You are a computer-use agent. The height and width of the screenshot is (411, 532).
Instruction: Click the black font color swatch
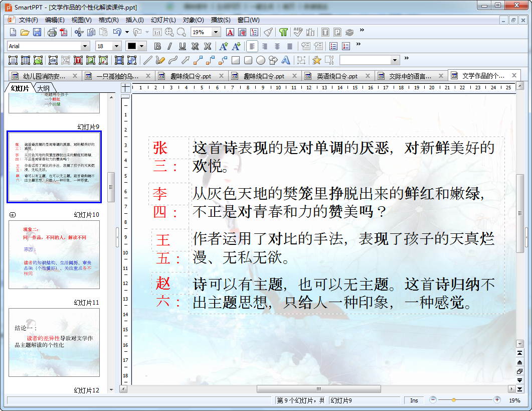point(132,46)
